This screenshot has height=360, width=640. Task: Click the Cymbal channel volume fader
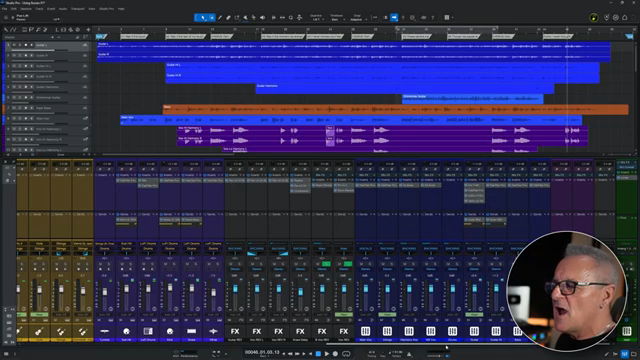(x=104, y=292)
